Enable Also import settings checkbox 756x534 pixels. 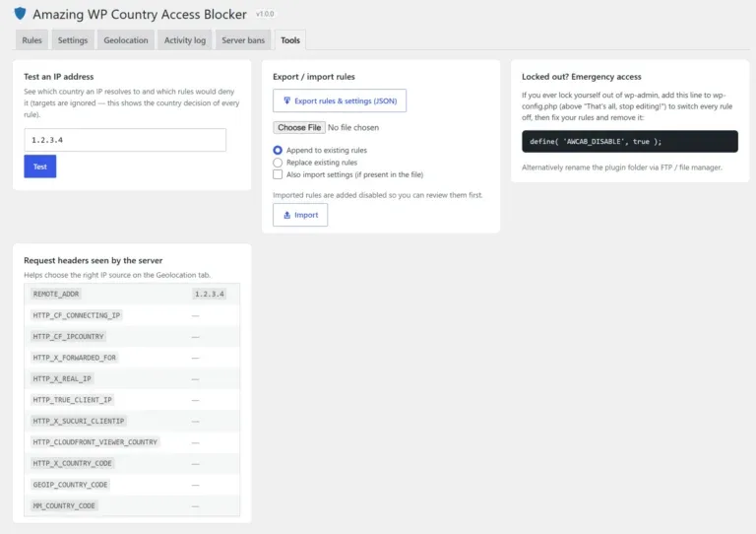pyautogui.click(x=278, y=174)
